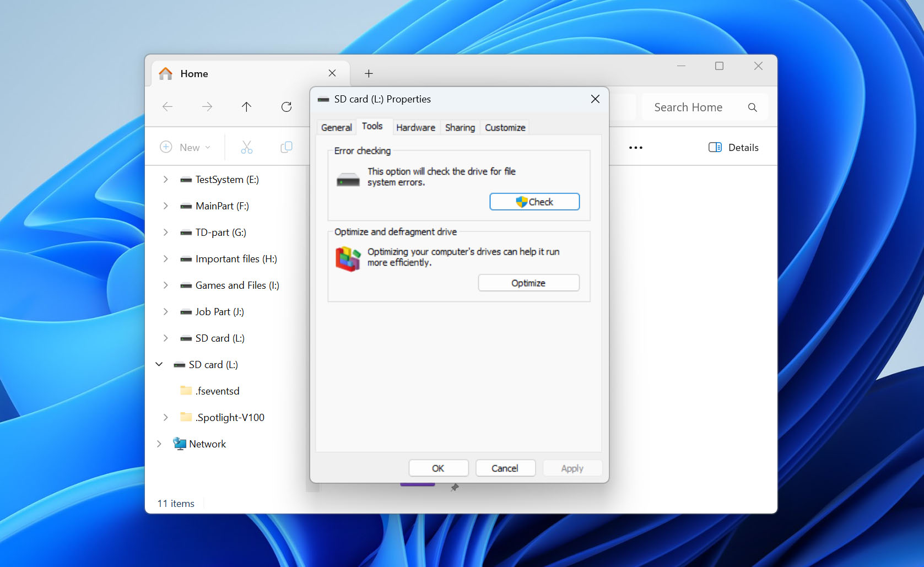The image size is (924, 567).
Task: Open the See more ellipsis menu
Action: tap(636, 148)
